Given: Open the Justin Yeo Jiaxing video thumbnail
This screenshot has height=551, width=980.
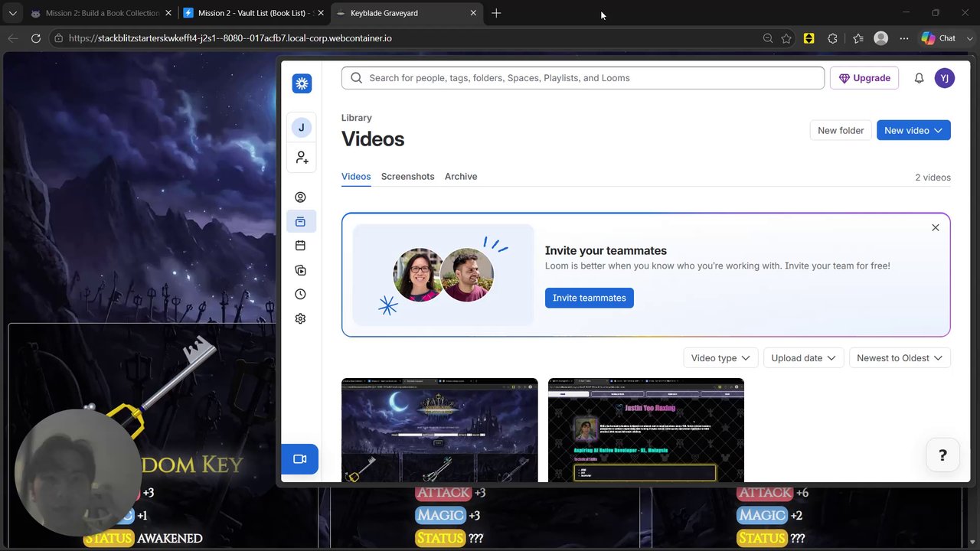Looking at the screenshot, I should (646, 430).
